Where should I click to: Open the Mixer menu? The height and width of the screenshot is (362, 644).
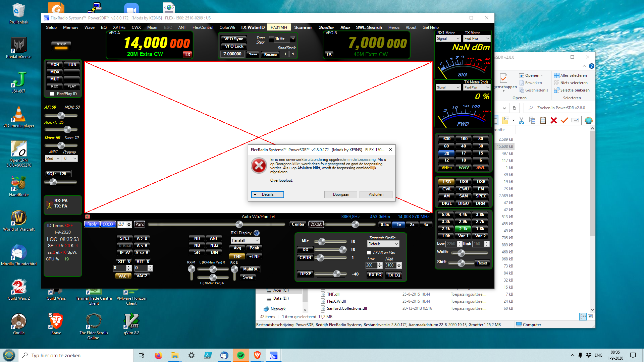(x=152, y=27)
